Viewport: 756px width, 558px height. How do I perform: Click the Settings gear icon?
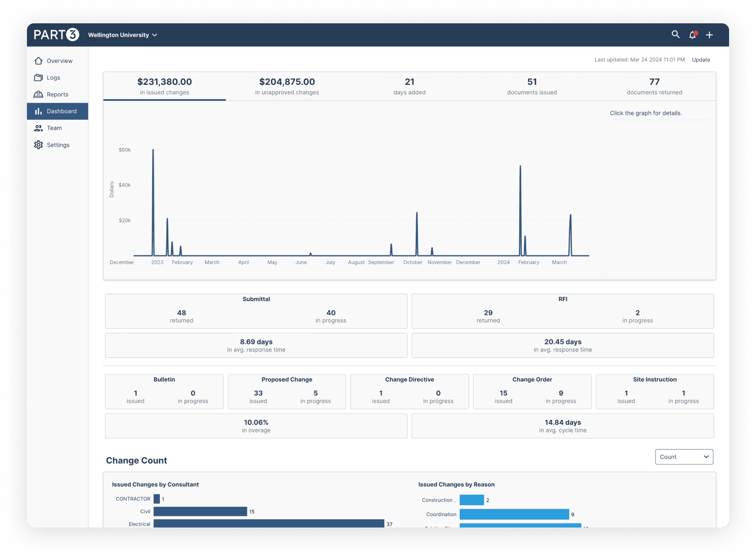[39, 145]
